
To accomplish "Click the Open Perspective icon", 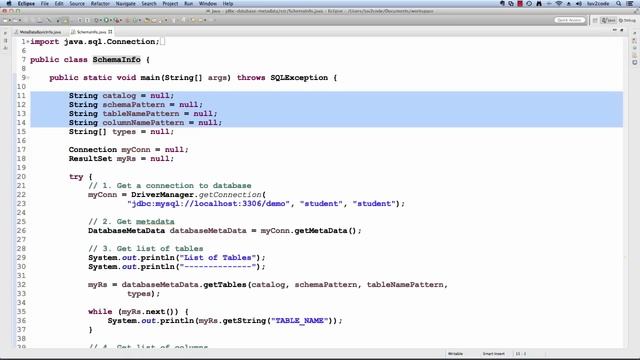I will click(x=595, y=20).
